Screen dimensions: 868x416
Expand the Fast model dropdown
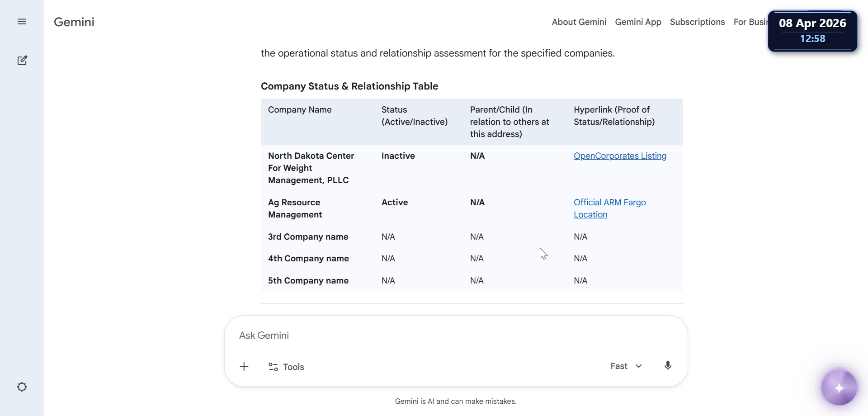pos(626,366)
